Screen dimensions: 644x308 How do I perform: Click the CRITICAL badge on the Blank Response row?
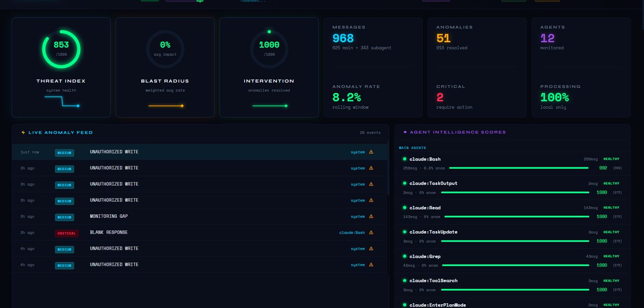coord(67,233)
